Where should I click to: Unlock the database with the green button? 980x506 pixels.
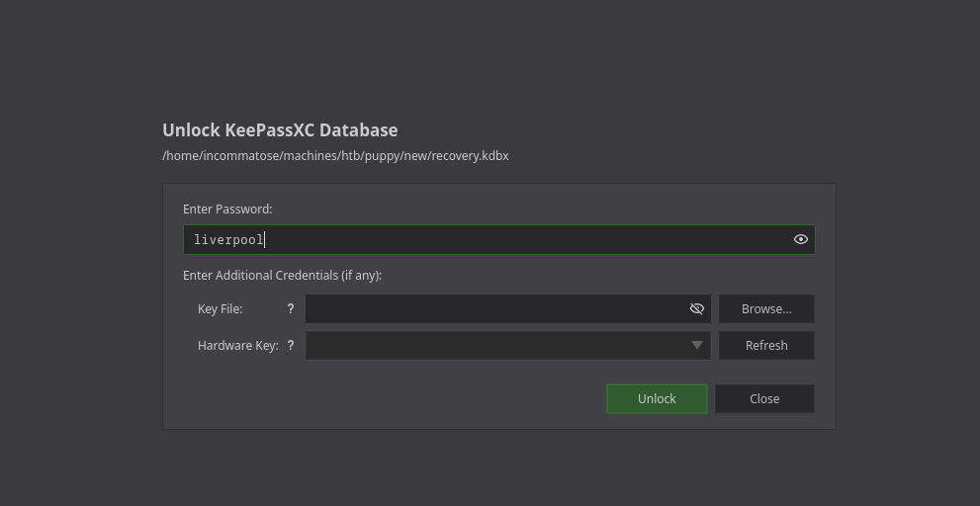657,399
